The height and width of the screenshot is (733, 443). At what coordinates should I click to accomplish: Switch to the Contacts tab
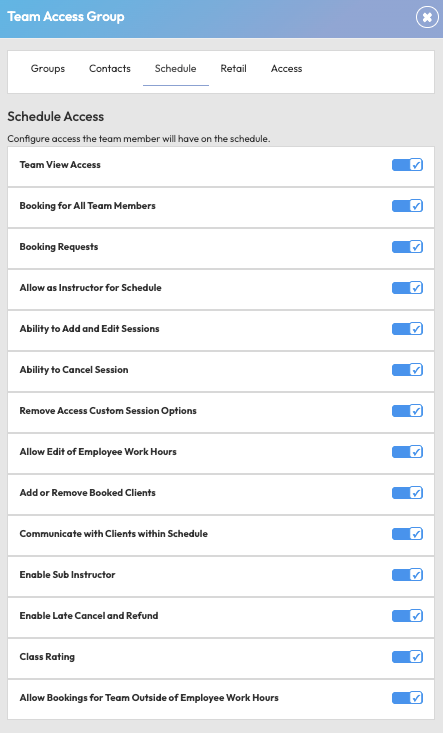click(x=110, y=69)
